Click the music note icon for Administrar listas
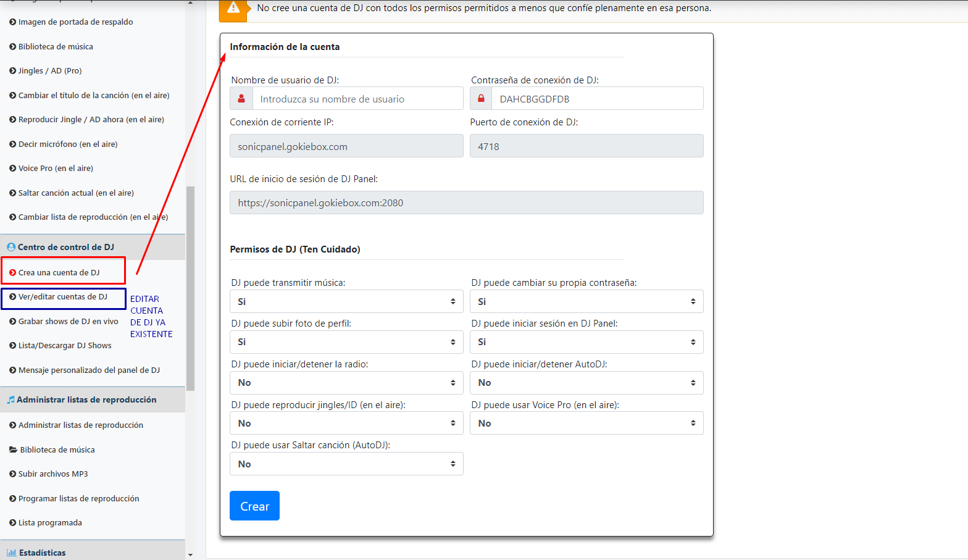The image size is (968, 560). (10, 399)
